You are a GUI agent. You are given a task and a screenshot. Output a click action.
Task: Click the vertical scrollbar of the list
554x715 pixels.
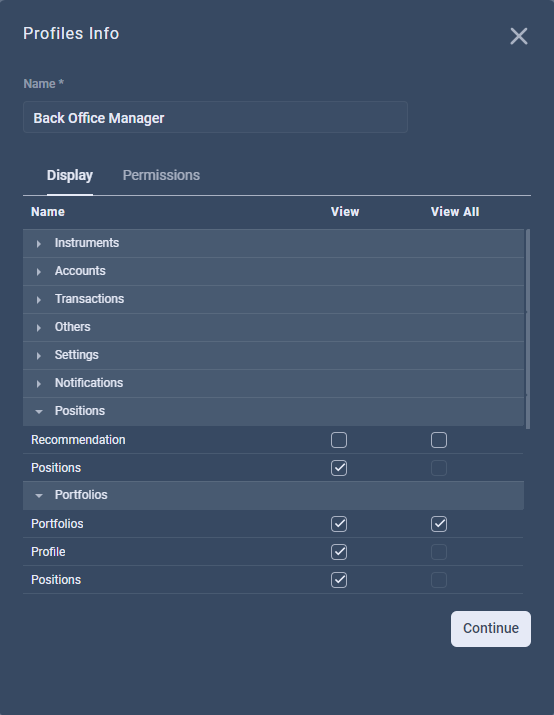[x=528, y=328]
